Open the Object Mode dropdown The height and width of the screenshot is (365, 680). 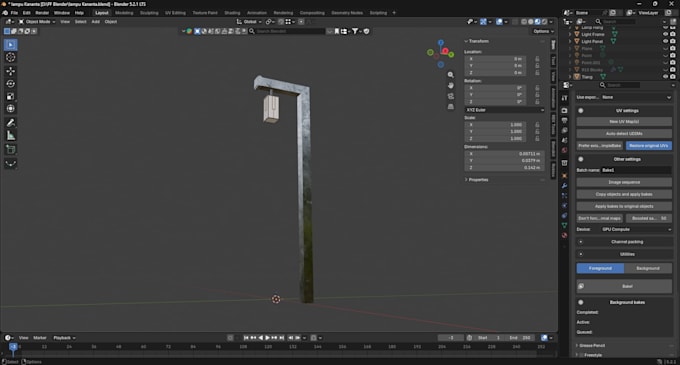click(x=37, y=22)
